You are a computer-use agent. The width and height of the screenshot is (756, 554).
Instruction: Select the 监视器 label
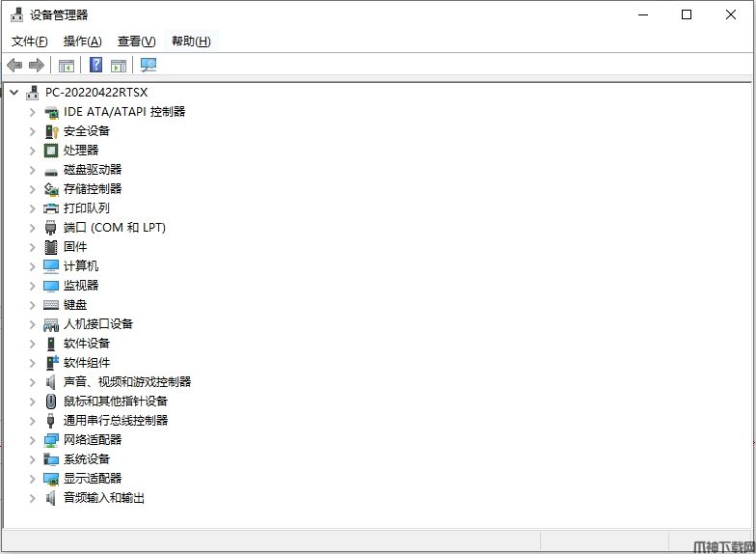81,286
